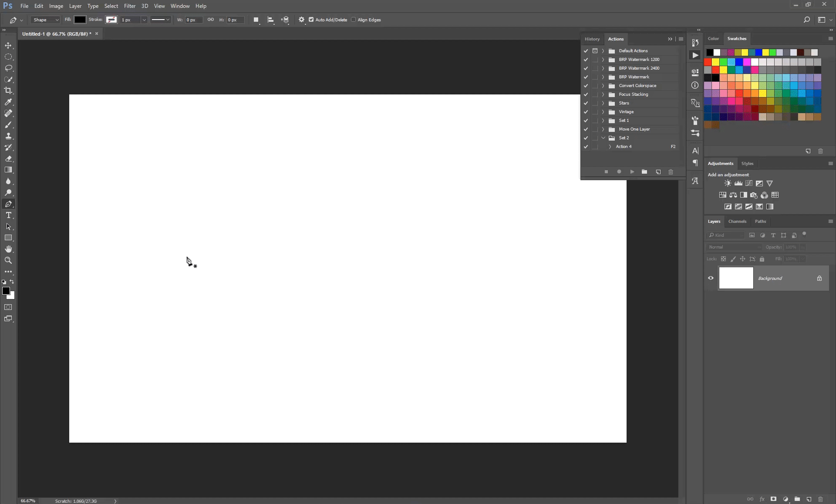Image resolution: width=836 pixels, height=504 pixels.
Task: Open the Filter menu
Action: [x=129, y=6]
